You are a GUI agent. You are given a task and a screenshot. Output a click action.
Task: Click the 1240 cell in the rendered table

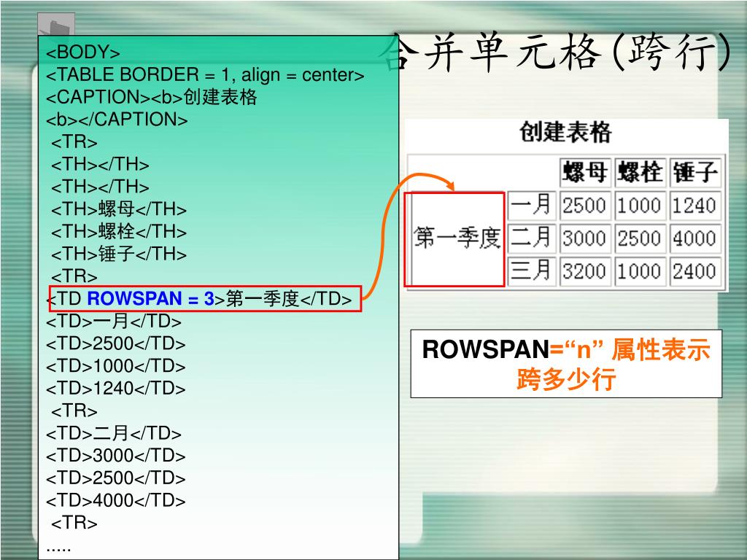(695, 205)
